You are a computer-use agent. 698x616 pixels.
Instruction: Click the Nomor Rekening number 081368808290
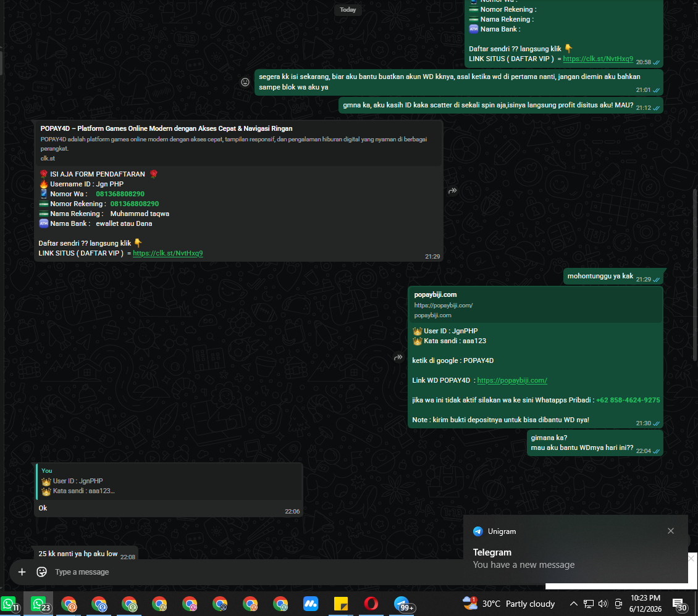135,204
